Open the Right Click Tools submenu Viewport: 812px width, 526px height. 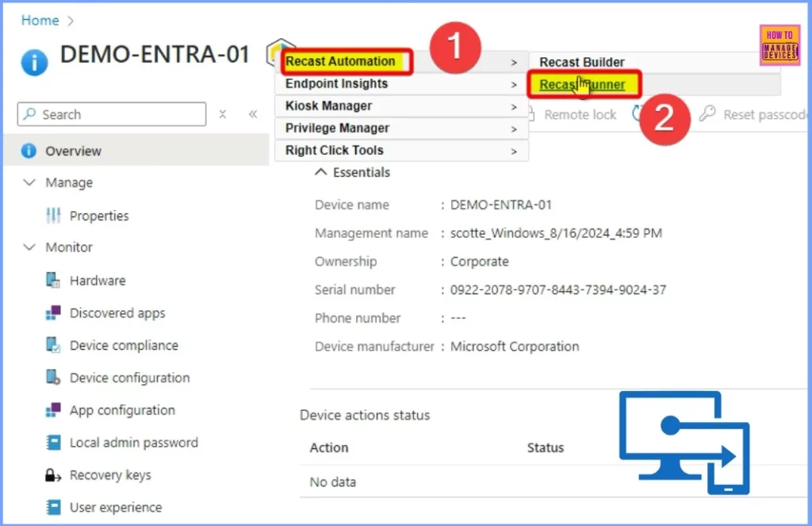[401, 150]
